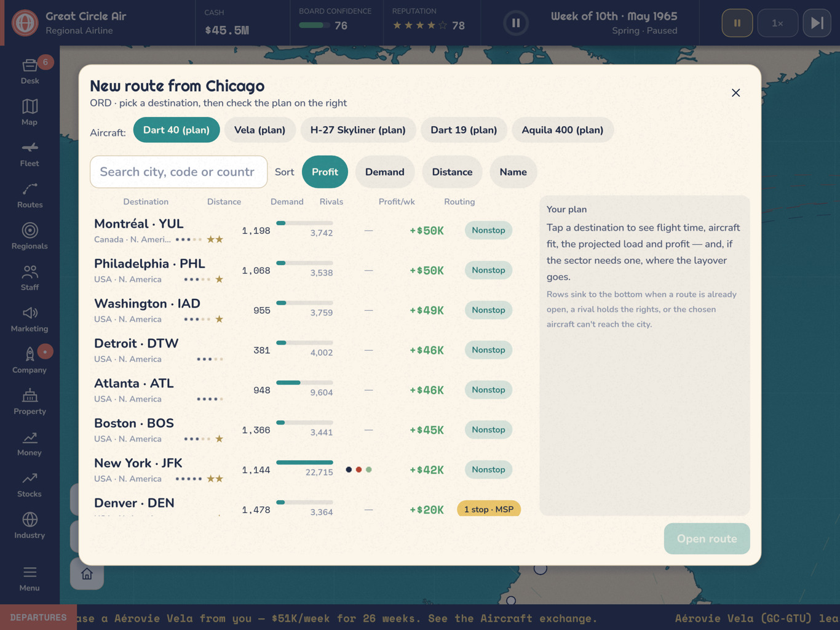Open the Map view in sidebar
This screenshot has height=630, width=840.
tap(30, 112)
